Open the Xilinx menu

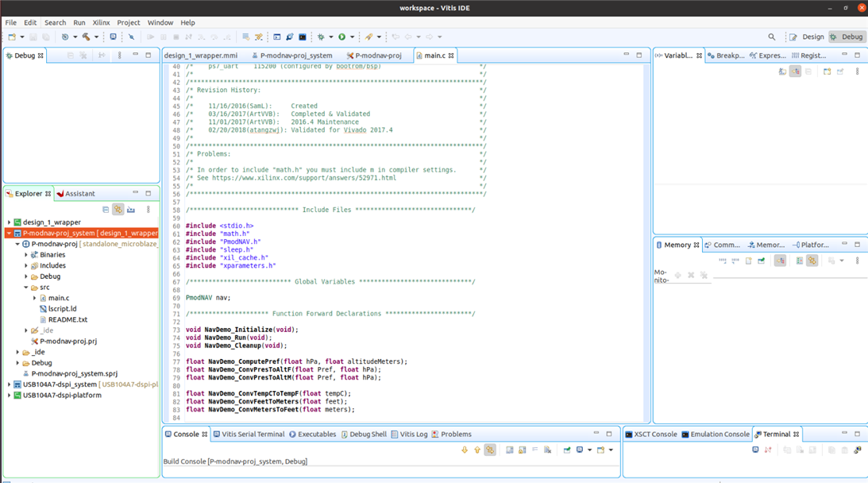tap(101, 23)
